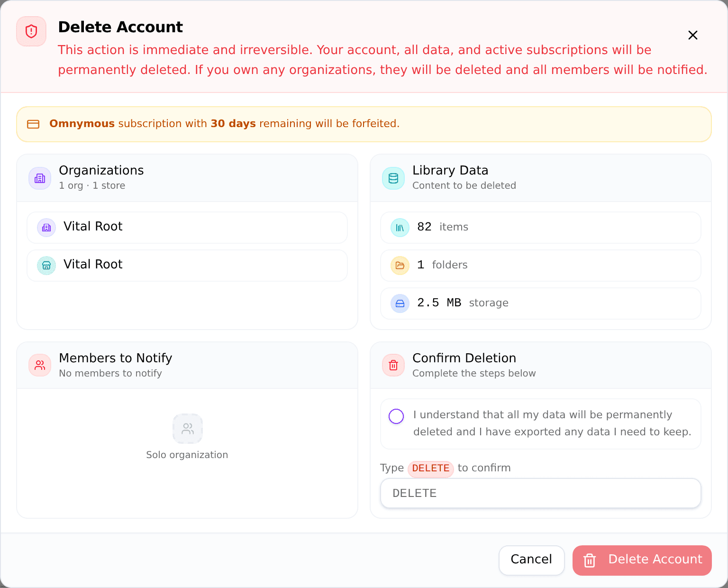Click the Members to Notify people icon
The height and width of the screenshot is (588, 728).
click(40, 365)
